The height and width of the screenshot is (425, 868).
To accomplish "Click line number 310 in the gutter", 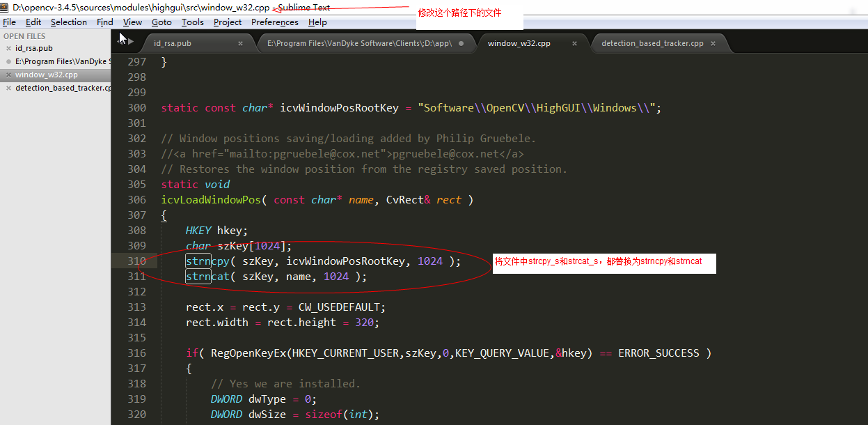I will tap(136, 261).
